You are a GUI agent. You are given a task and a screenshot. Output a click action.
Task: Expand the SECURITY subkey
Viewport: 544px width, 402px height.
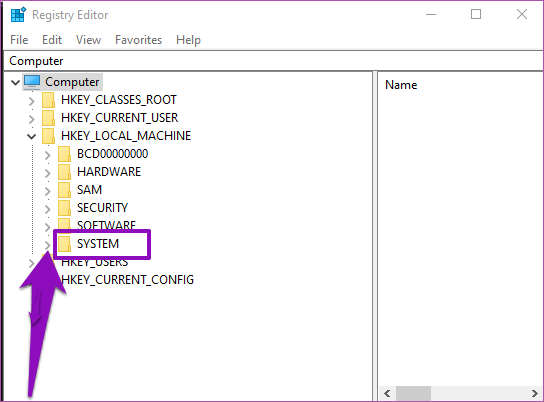[x=48, y=209]
